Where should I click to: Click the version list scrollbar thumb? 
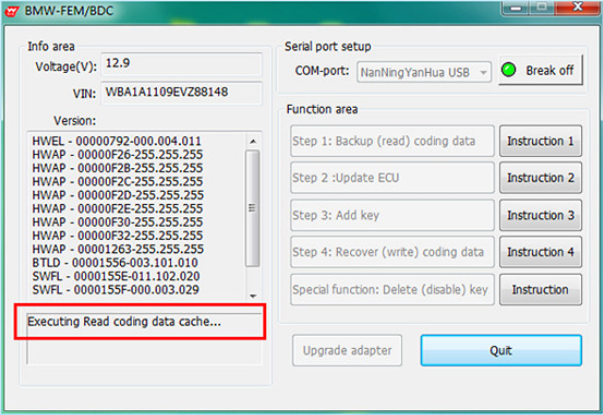[x=252, y=208]
